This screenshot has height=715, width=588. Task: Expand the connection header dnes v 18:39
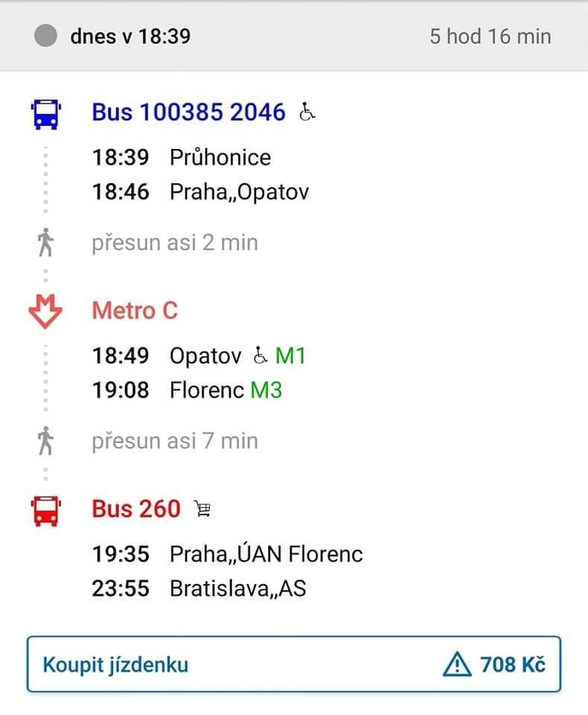[130, 36]
